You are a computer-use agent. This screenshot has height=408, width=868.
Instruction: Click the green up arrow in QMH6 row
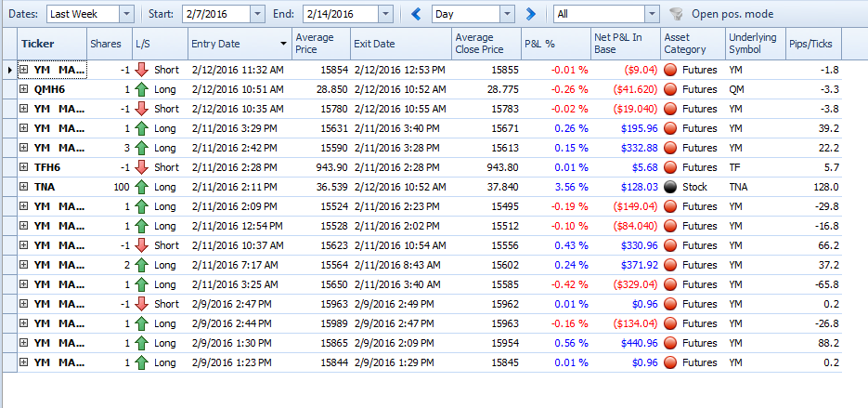(x=142, y=89)
